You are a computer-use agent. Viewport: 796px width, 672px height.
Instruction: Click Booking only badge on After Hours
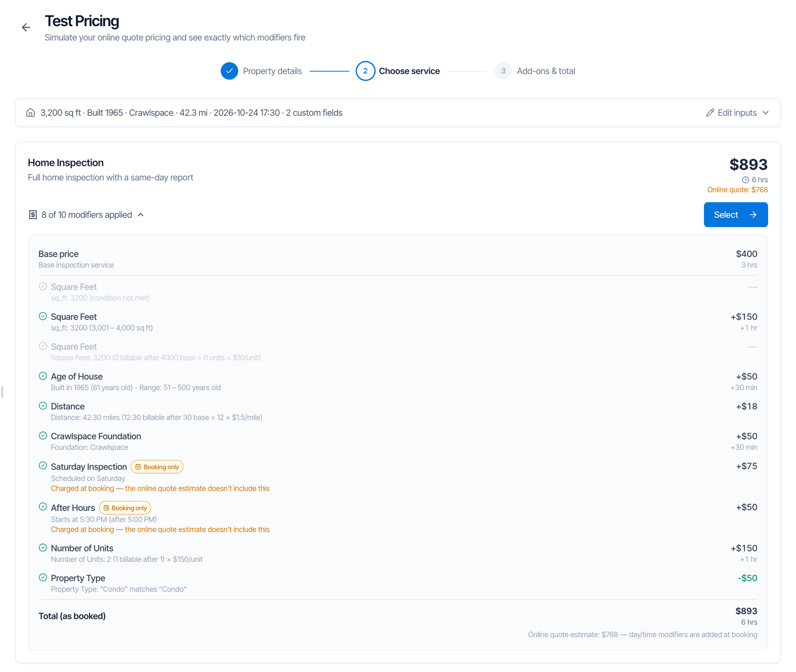(125, 508)
